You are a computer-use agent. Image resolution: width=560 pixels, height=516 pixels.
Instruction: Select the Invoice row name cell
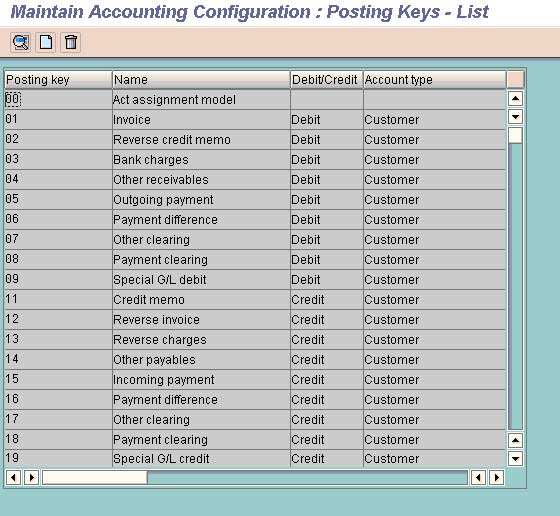coord(201,120)
